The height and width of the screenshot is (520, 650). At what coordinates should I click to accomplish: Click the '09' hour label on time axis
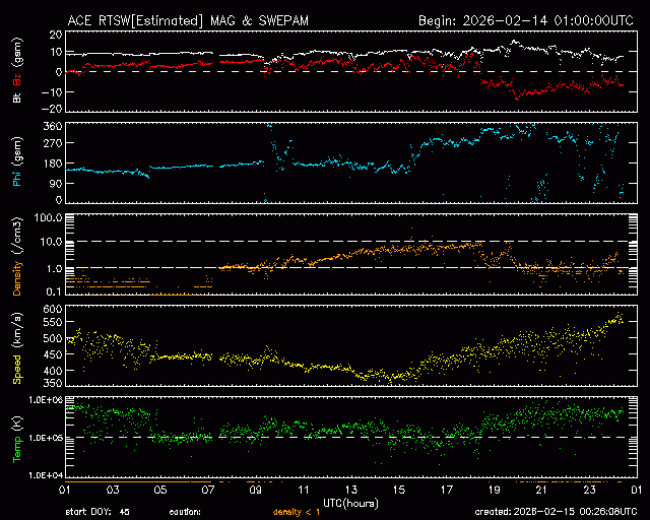tap(256, 490)
